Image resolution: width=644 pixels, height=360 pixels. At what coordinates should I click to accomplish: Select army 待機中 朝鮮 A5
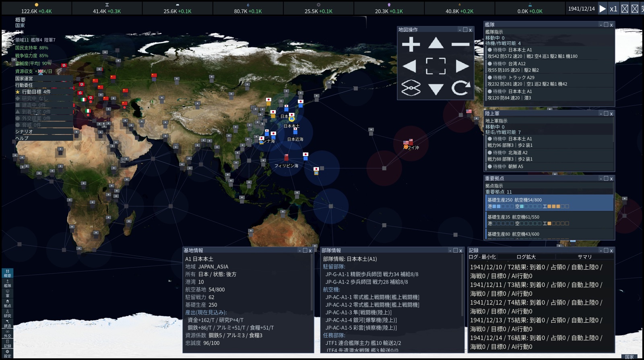(550, 167)
